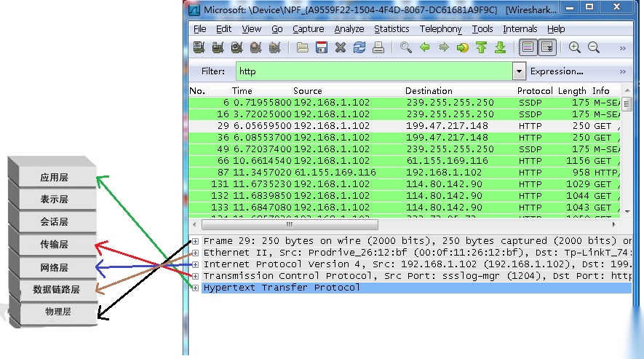The image size is (644, 359).
Task: Click the Expression... button
Action: (557, 71)
